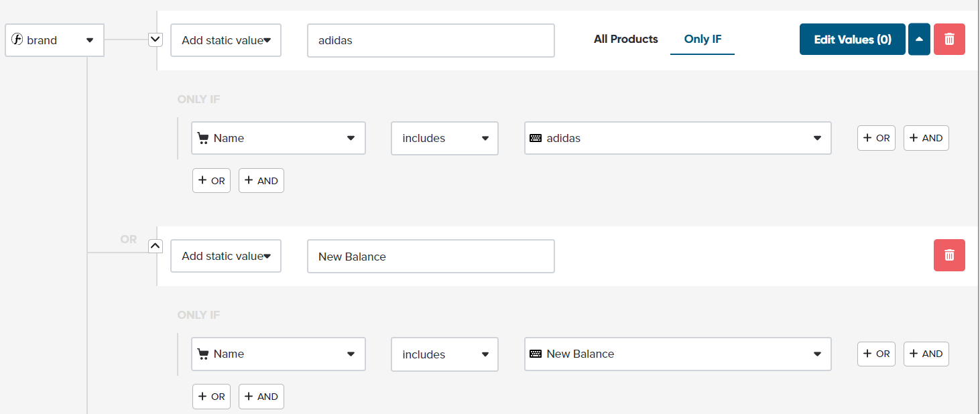Viewport: 980px width, 414px height.
Task: Switch to the All Products tab
Action: pos(625,39)
